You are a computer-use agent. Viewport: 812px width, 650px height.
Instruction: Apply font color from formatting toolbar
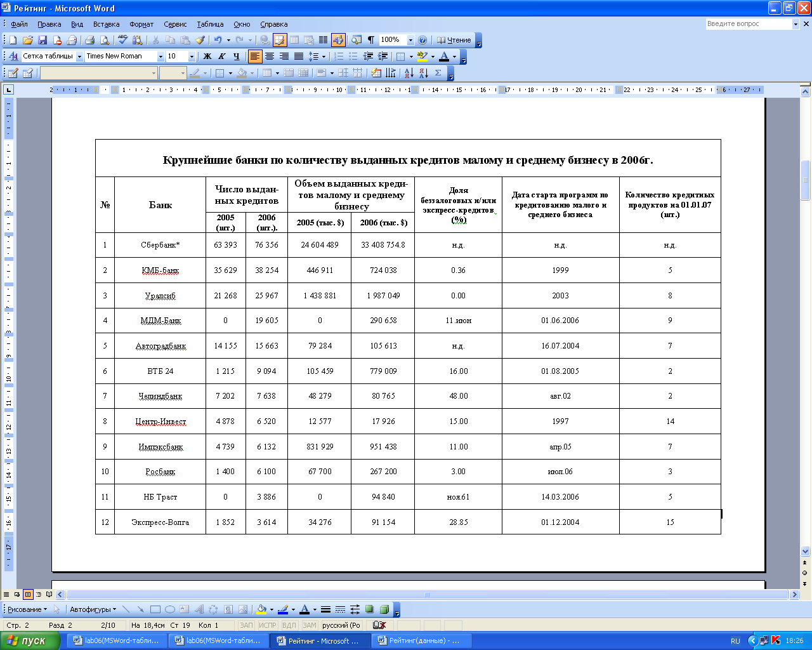click(444, 56)
